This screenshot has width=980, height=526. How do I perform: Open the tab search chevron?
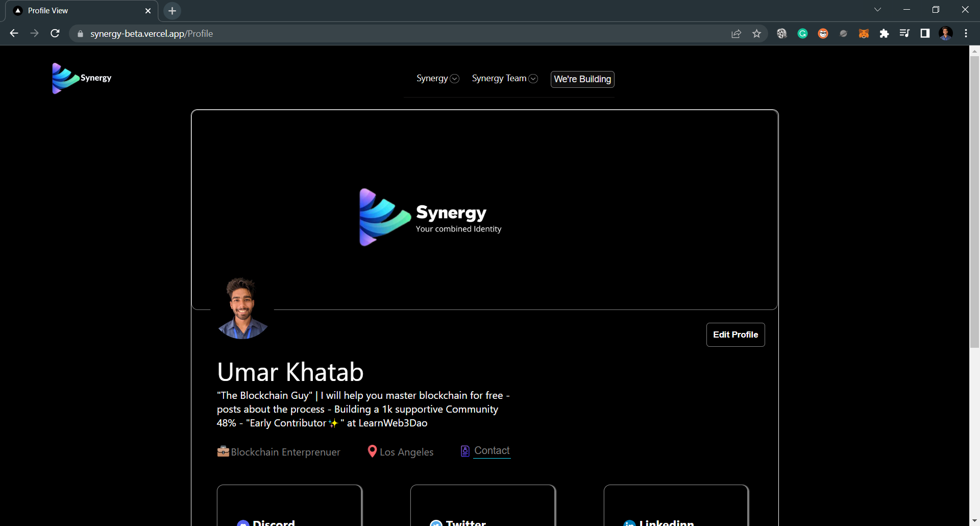[877, 10]
